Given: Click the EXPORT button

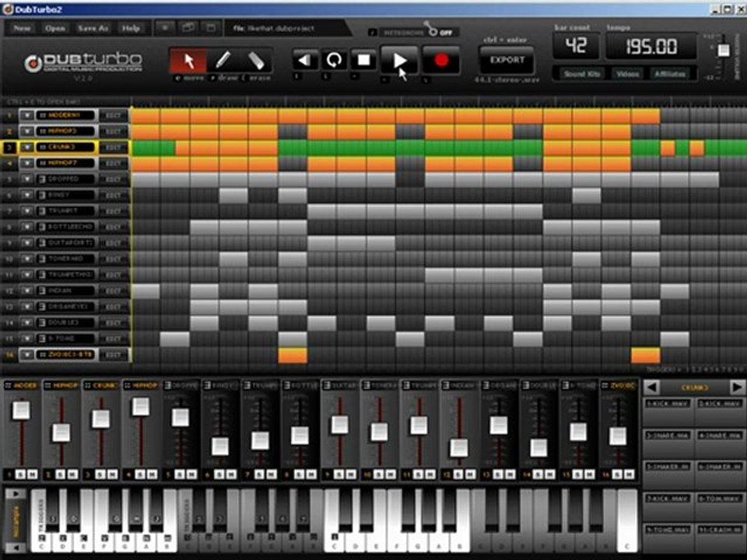Looking at the screenshot, I should [507, 60].
